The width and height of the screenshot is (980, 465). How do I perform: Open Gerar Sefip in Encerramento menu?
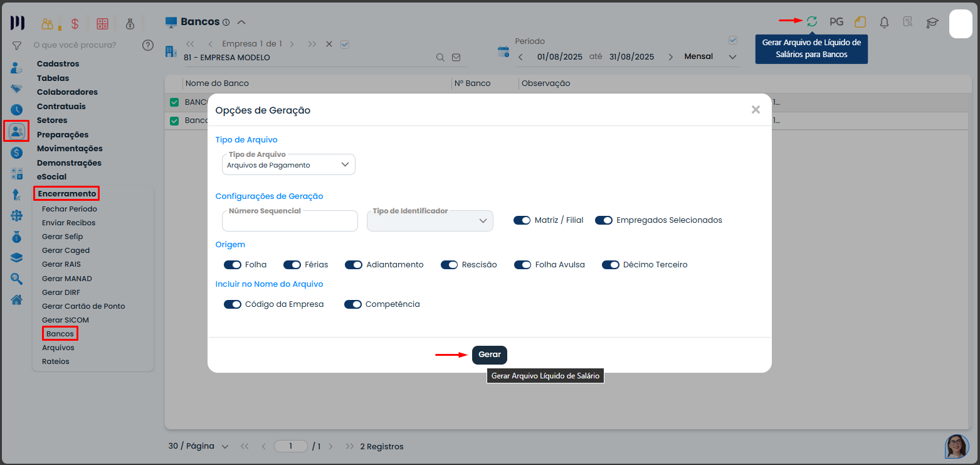click(62, 237)
